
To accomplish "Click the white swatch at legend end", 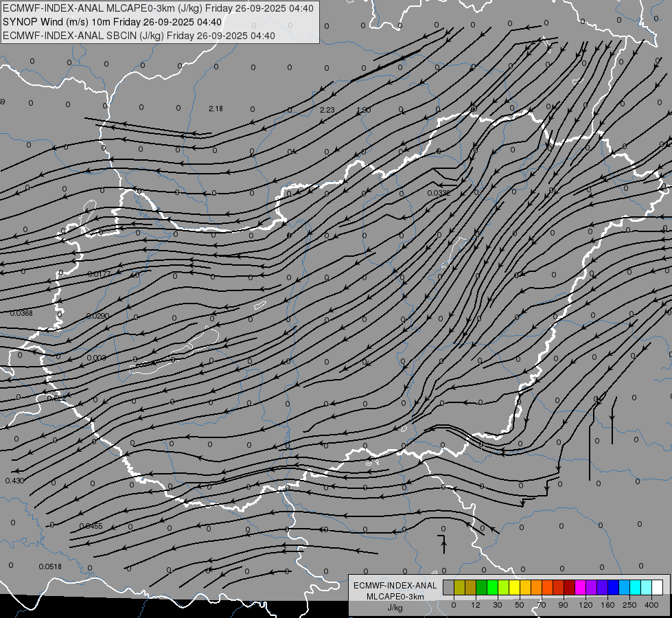I will click(x=658, y=587).
